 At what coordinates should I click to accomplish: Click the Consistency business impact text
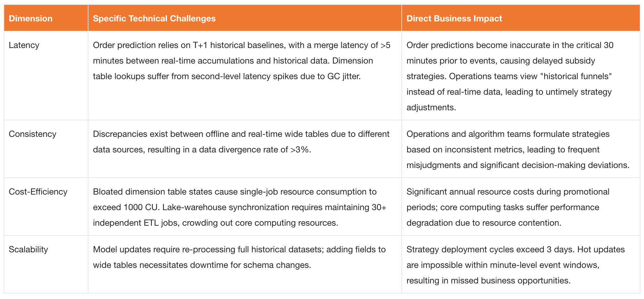[x=518, y=149]
